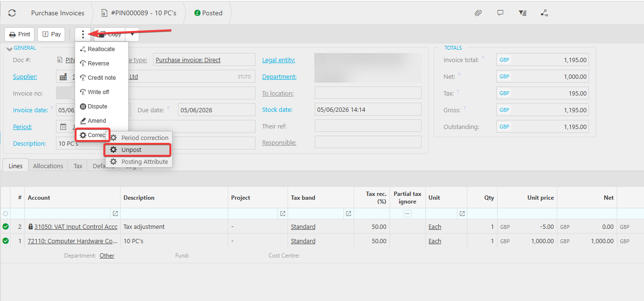Click the Due date input field
644x301 pixels.
tap(217, 110)
